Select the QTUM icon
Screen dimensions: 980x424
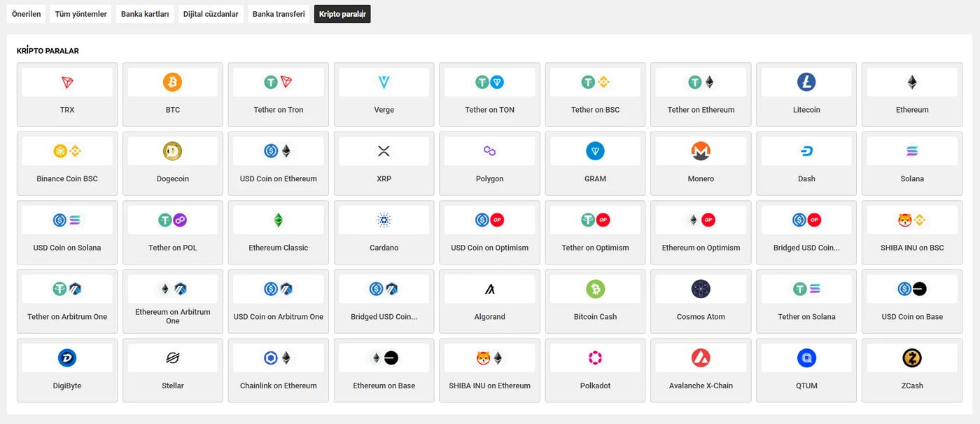coord(806,358)
